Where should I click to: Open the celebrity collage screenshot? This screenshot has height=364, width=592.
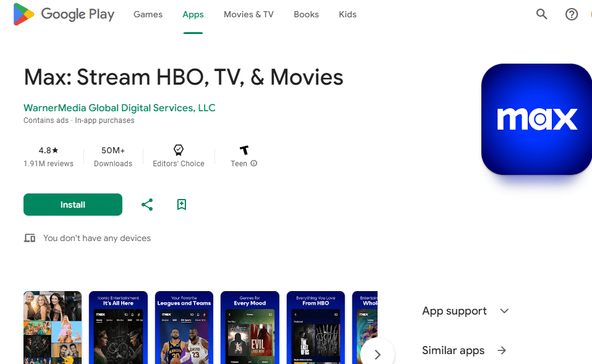point(53,328)
